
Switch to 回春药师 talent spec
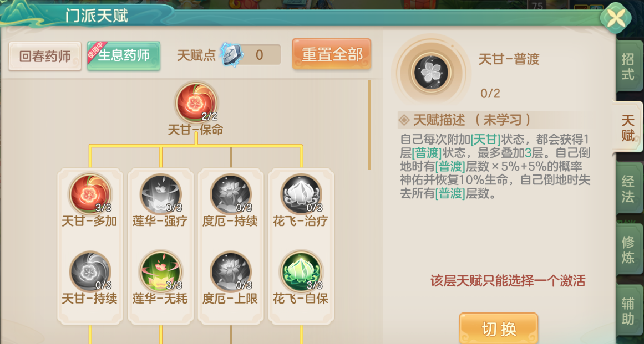point(45,56)
